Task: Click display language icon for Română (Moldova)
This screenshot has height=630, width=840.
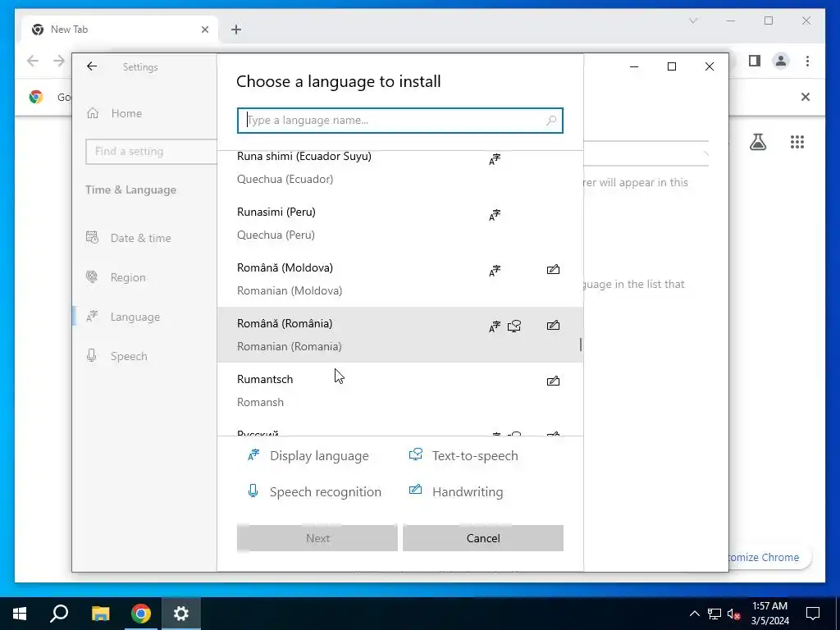Action: pos(495,271)
